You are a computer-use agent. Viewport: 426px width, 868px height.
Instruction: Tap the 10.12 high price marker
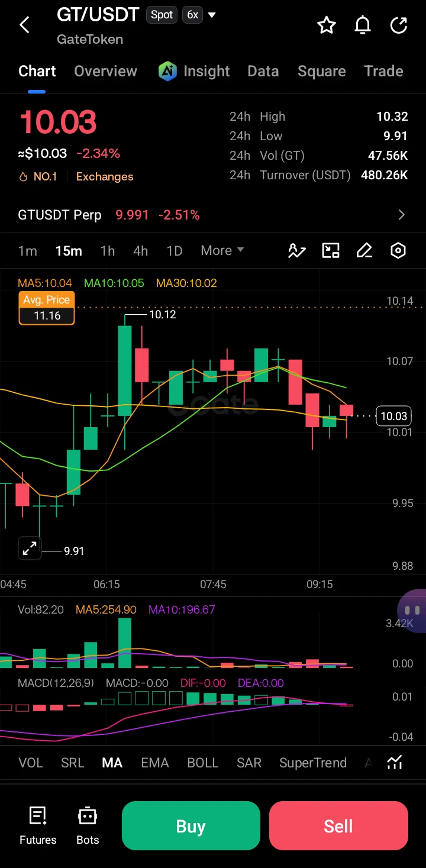coord(163,314)
